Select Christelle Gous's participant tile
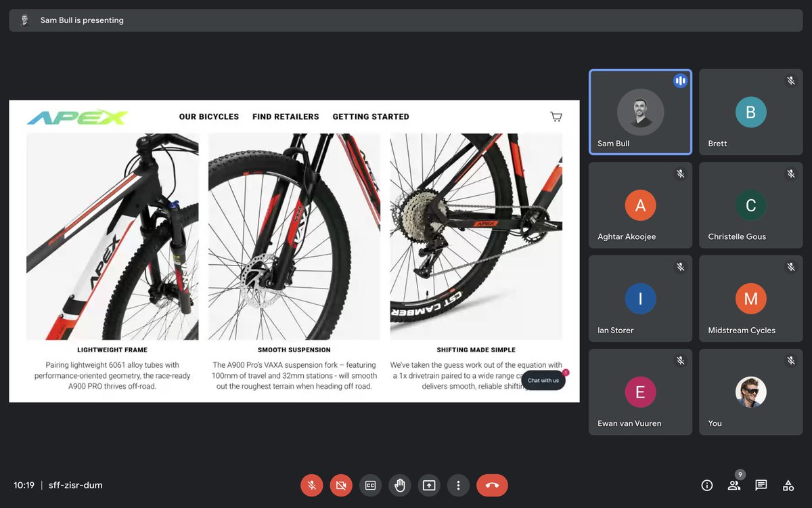Screen dimensions: 812x508 coord(750,205)
